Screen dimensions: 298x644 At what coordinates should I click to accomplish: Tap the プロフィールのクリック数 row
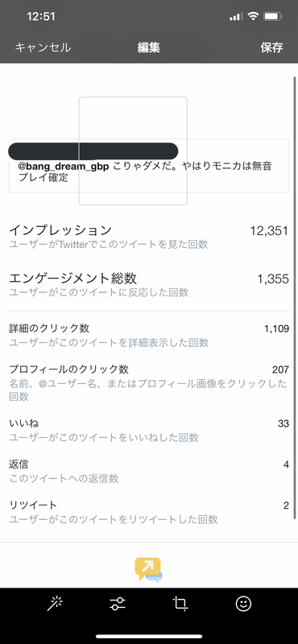coord(149,383)
